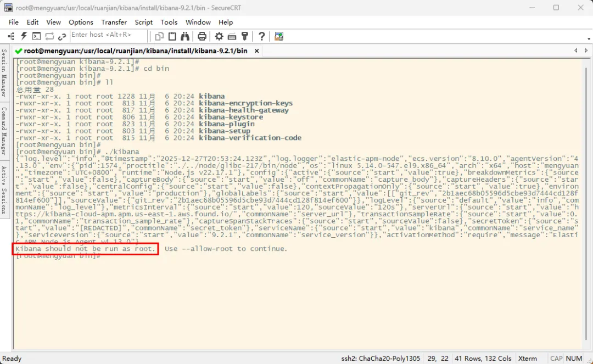Click the SecureCRT title bar app icon
The height and width of the screenshot is (364, 593).
8,8
